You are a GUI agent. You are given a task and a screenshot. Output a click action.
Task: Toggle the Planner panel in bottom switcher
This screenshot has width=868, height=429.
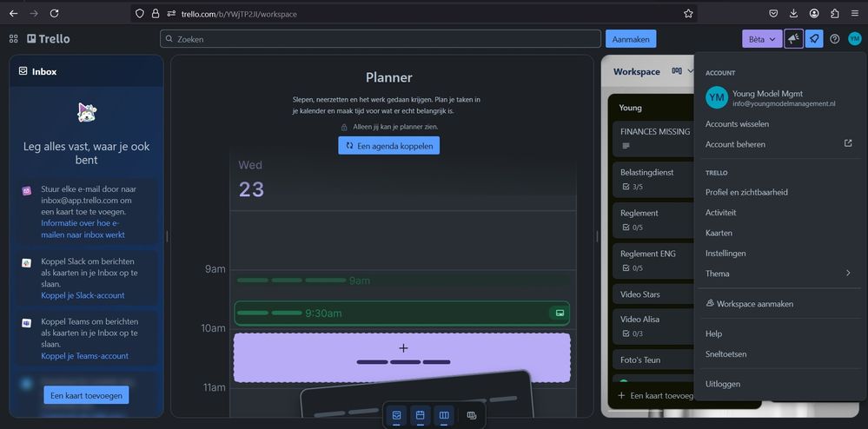click(x=421, y=415)
